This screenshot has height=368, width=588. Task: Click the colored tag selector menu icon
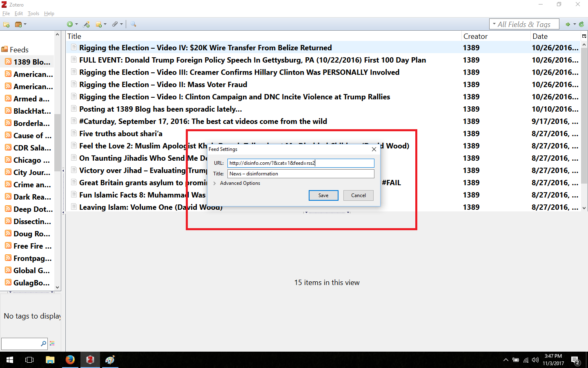pos(52,343)
